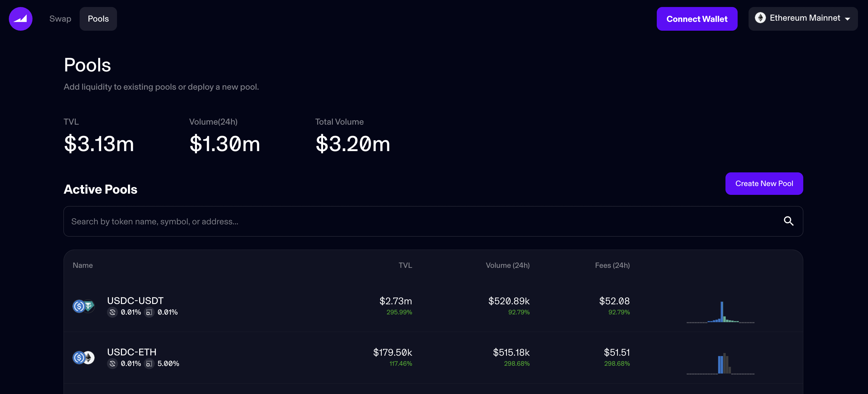
Task: Sort by Volume (24h) column header
Action: point(507,265)
